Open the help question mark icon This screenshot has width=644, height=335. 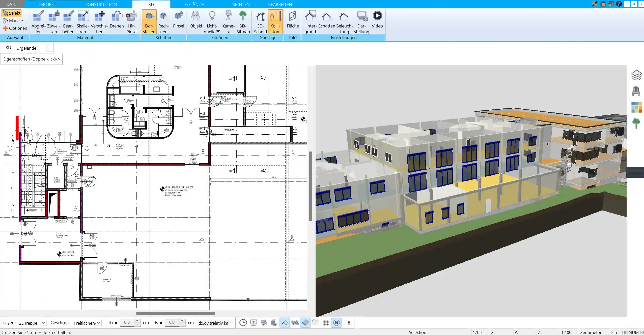(619, 4)
